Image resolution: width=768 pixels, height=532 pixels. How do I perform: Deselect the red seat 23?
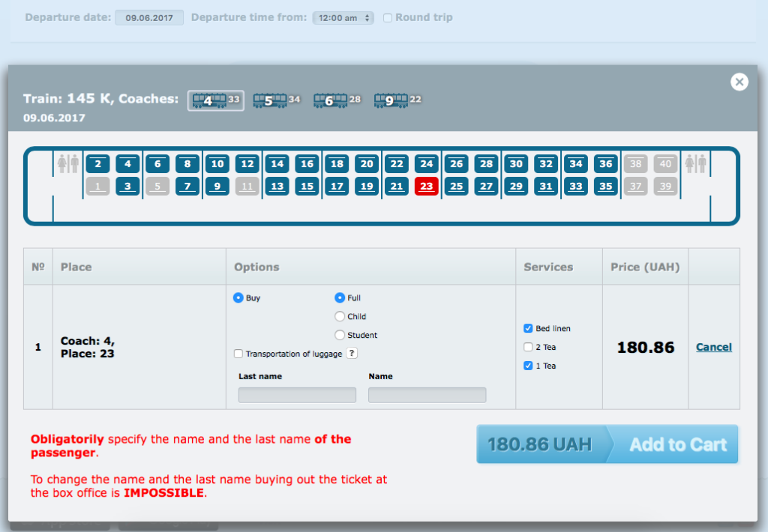pyautogui.click(x=427, y=187)
